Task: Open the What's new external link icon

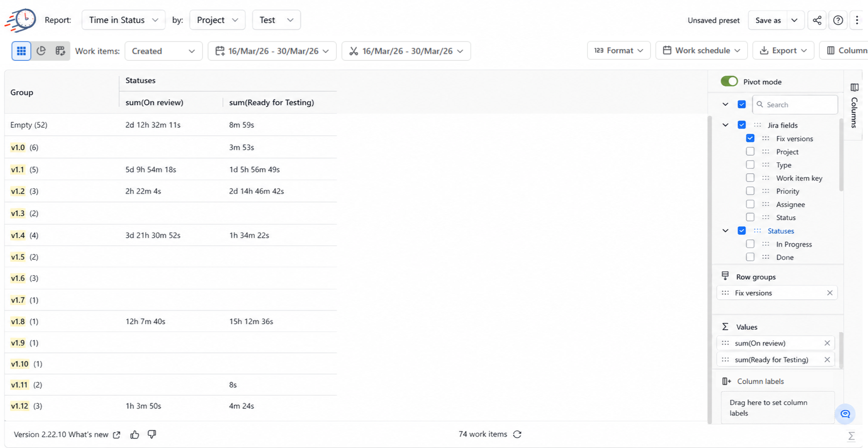Action: tap(117, 435)
